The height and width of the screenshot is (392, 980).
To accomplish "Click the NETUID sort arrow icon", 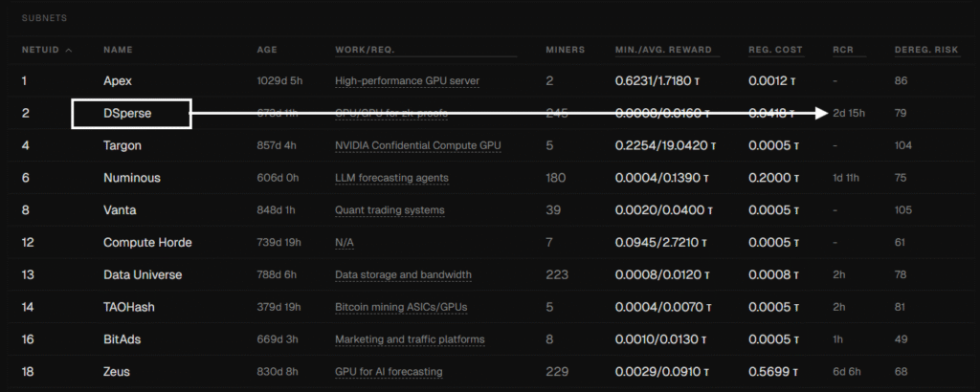I will pyautogui.click(x=69, y=50).
